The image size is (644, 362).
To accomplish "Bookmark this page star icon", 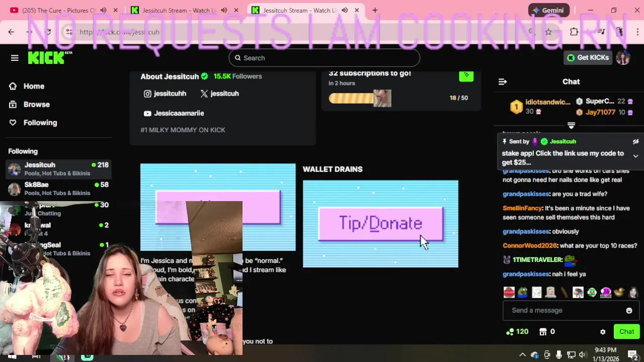I will click(x=548, y=32).
